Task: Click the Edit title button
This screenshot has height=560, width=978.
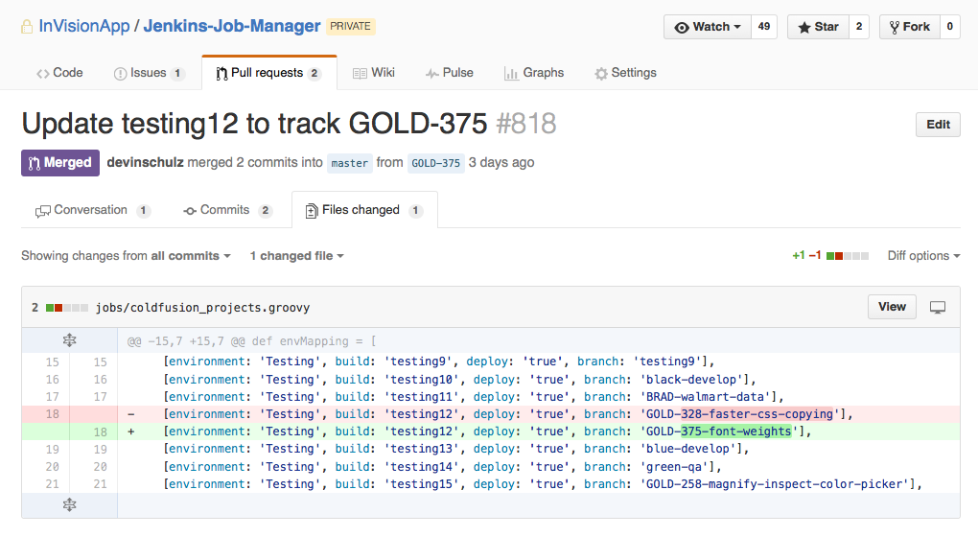Action: pyautogui.click(x=938, y=125)
